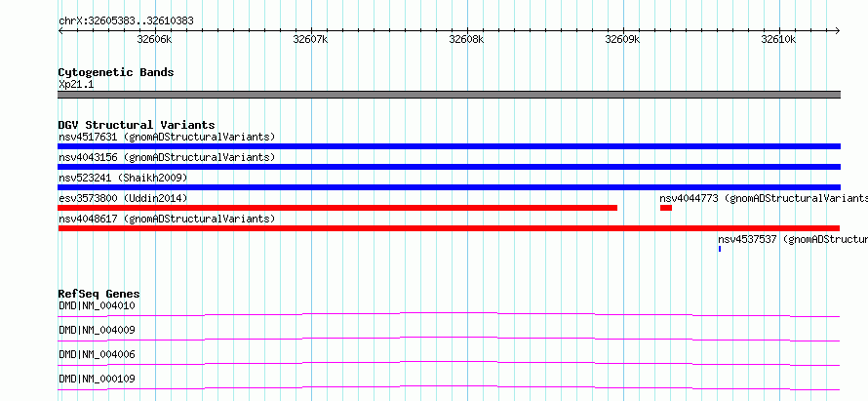The width and height of the screenshot is (868, 401).
Task: Click the DMD|NM_000109 transcript label
Action: (97, 379)
